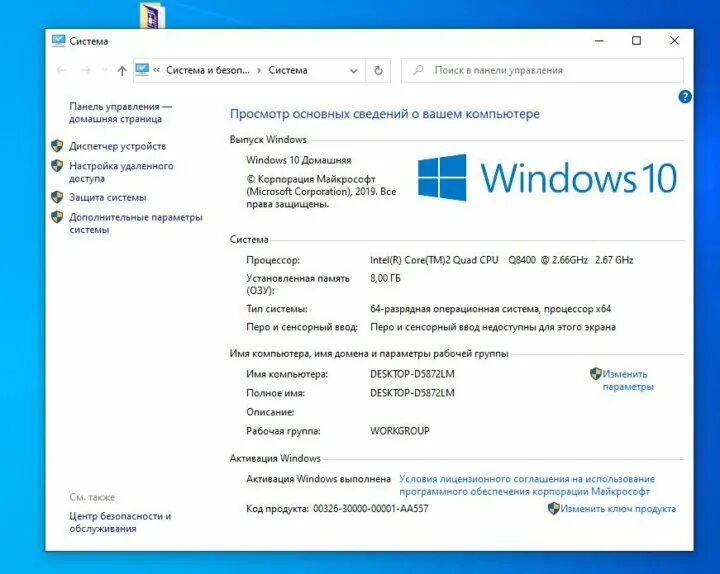
Task: Open 'Защита системы' link
Action: (x=108, y=197)
